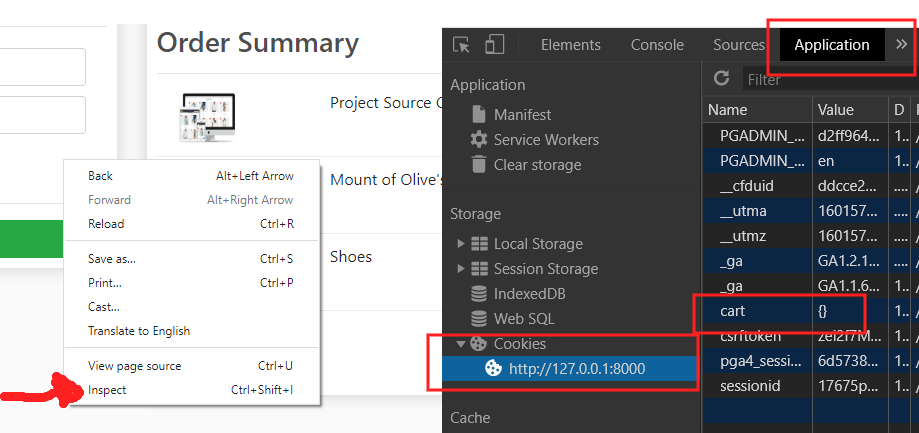Click the Clear storage trash item
This screenshot has width=919, height=433.
click(x=536, y=164)
